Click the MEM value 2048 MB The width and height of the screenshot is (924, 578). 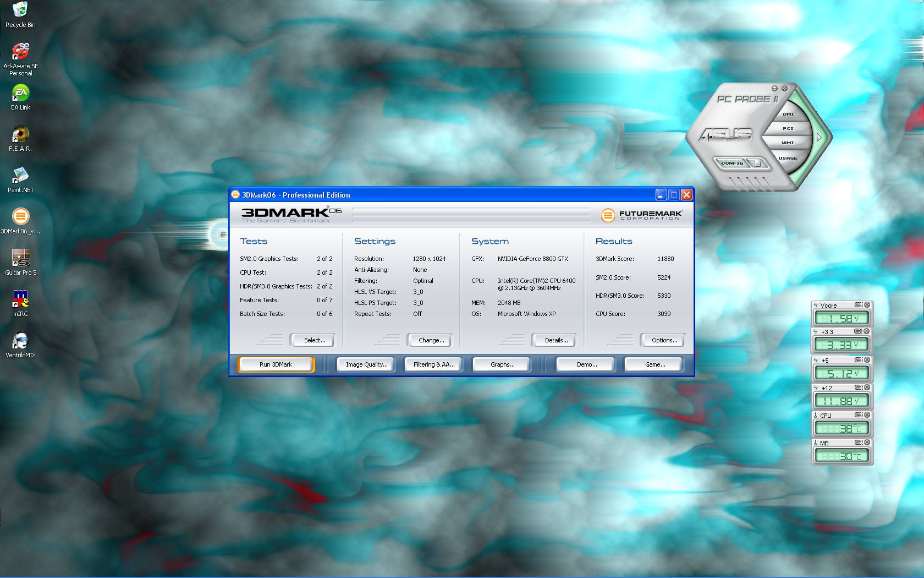click(509, 303)
